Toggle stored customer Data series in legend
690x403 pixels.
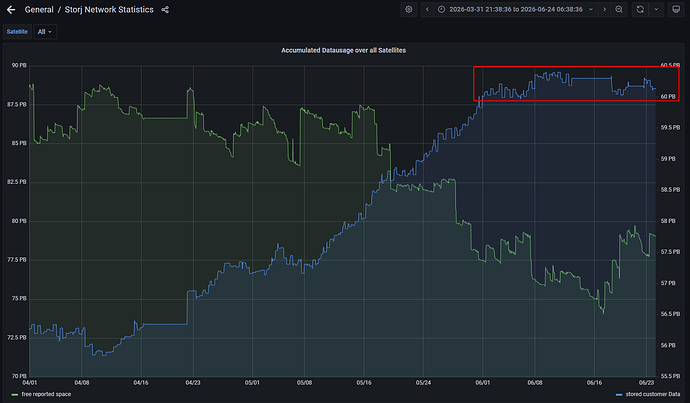[x=653, y=394]
